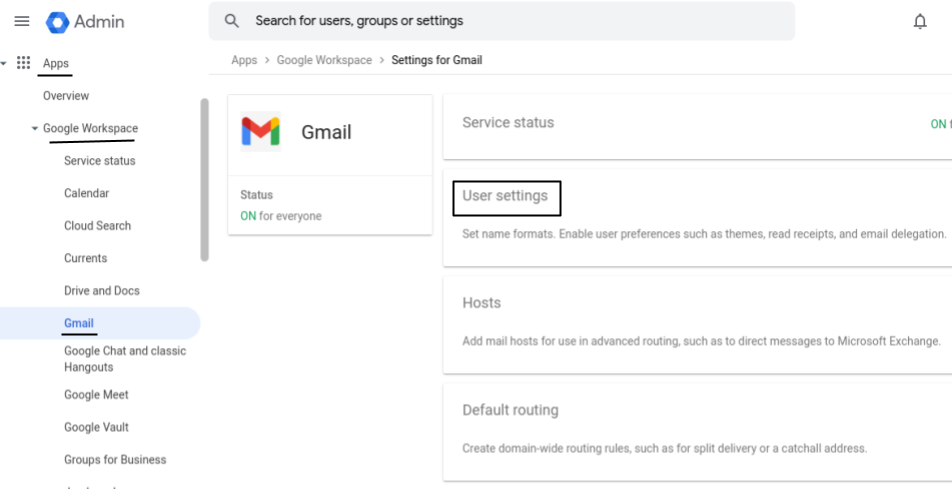Focus the search users, groups or settings field

(x=502, y=21)
